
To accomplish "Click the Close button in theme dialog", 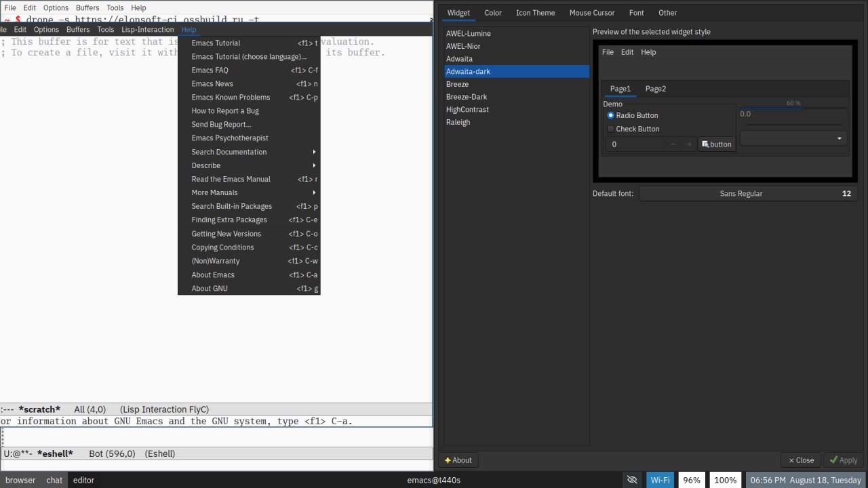I will point(801,460).
